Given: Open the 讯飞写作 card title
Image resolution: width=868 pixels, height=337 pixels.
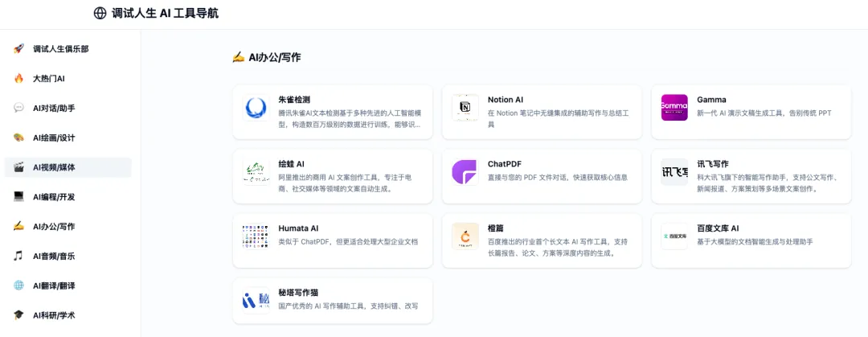Looking at the screenshot, I should pyautogui.click(x=712, y=164).
